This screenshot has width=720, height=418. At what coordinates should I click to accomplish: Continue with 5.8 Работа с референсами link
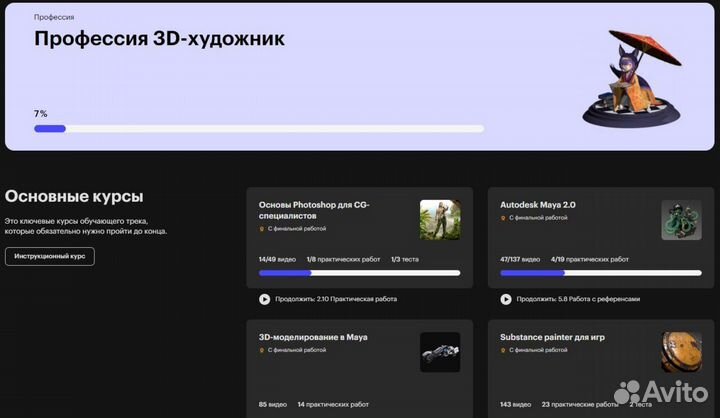point(578,299)
